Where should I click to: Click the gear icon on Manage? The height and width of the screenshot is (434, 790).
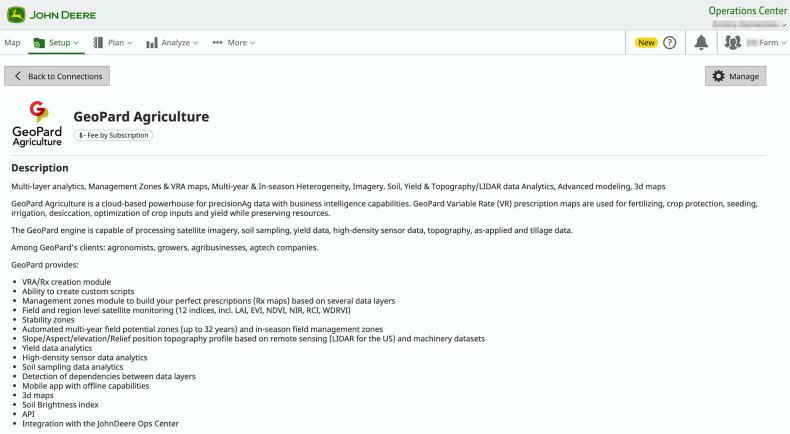[x=718, y=76]
